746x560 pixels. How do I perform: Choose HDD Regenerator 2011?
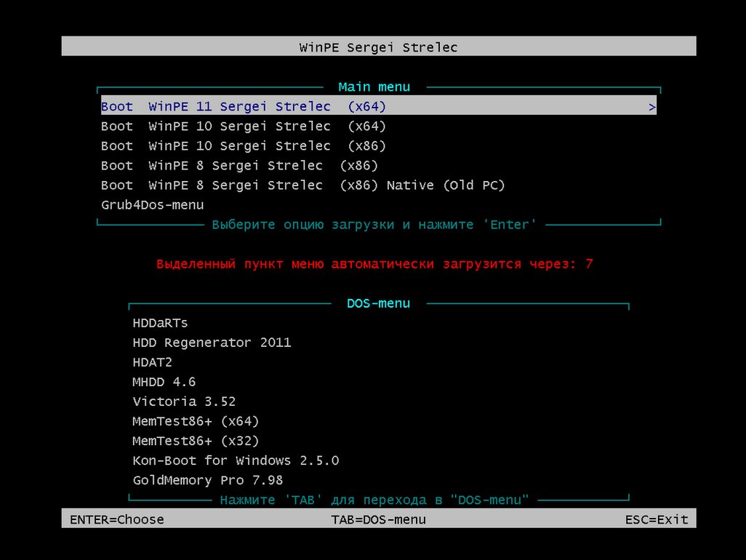point(212,343)
